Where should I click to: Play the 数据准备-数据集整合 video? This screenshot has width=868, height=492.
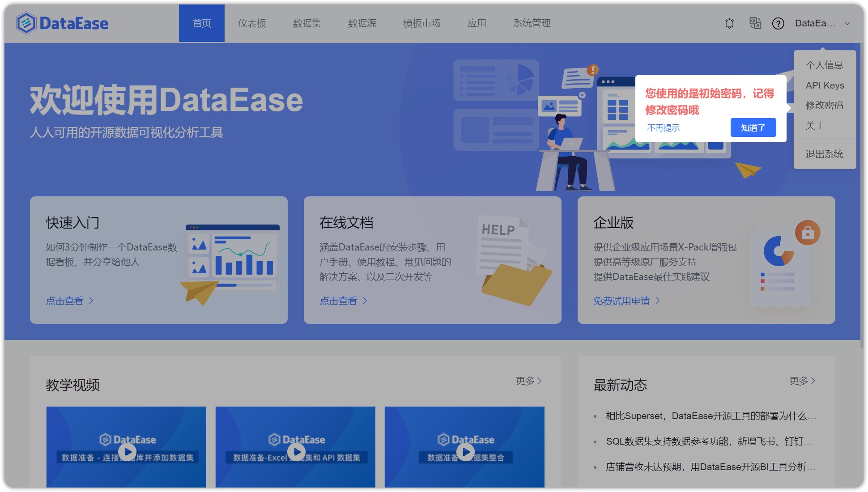464,451
